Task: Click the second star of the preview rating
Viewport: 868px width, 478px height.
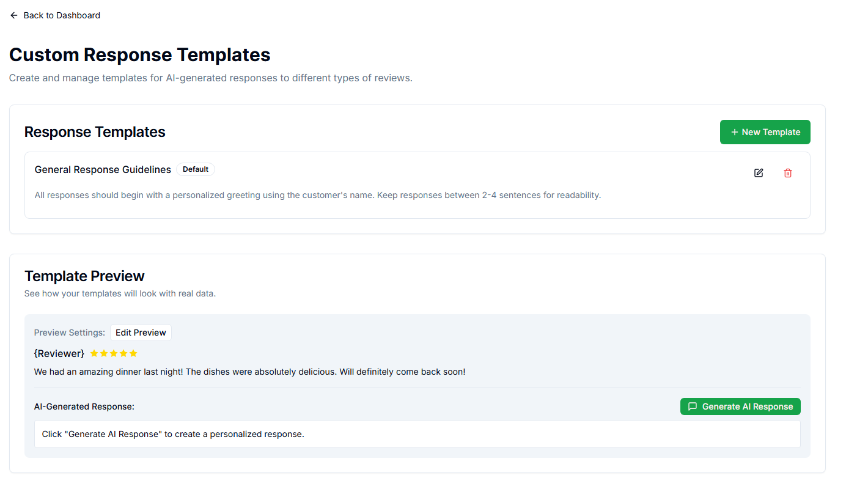Action: click(103, 353)
